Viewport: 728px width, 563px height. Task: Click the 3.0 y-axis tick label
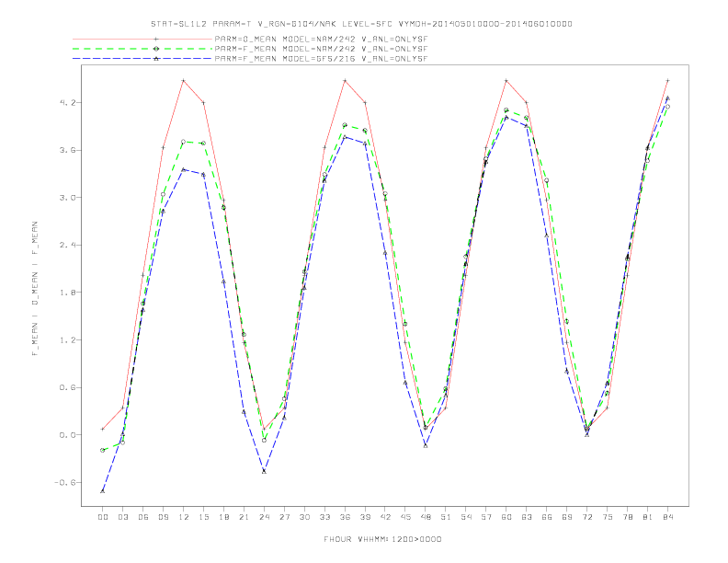(68, 198)
